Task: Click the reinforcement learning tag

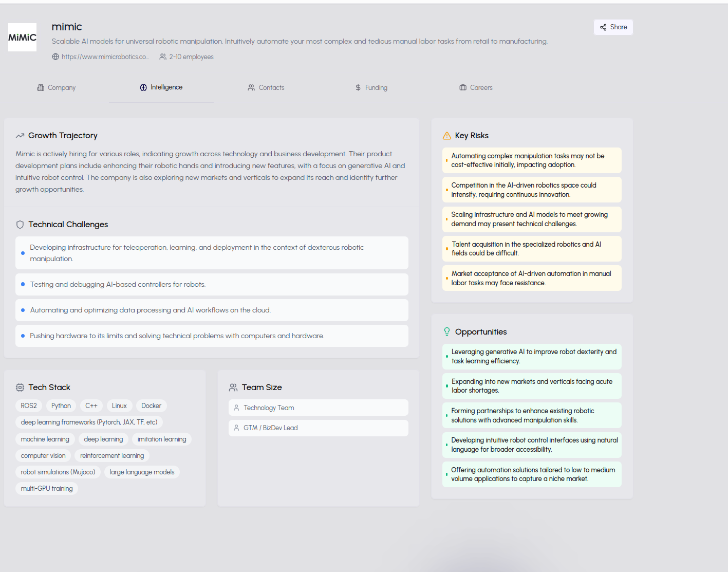Action: point(112,456)
